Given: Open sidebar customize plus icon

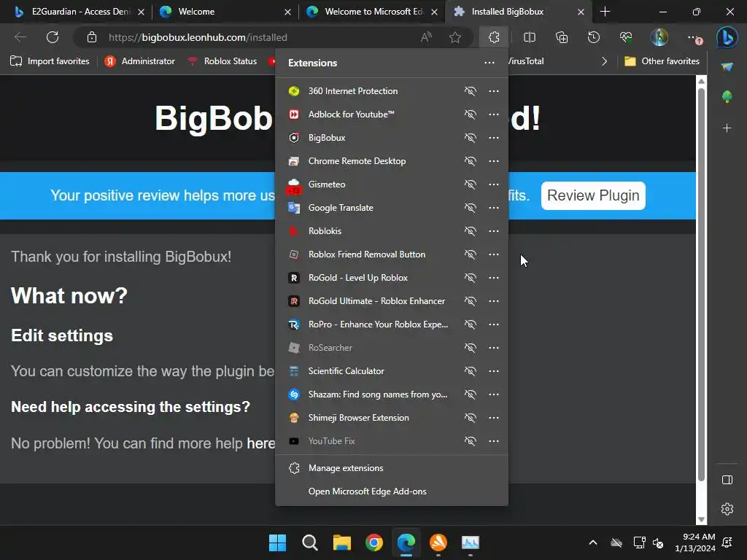Looking at the screenshot, I should [727, 128].
